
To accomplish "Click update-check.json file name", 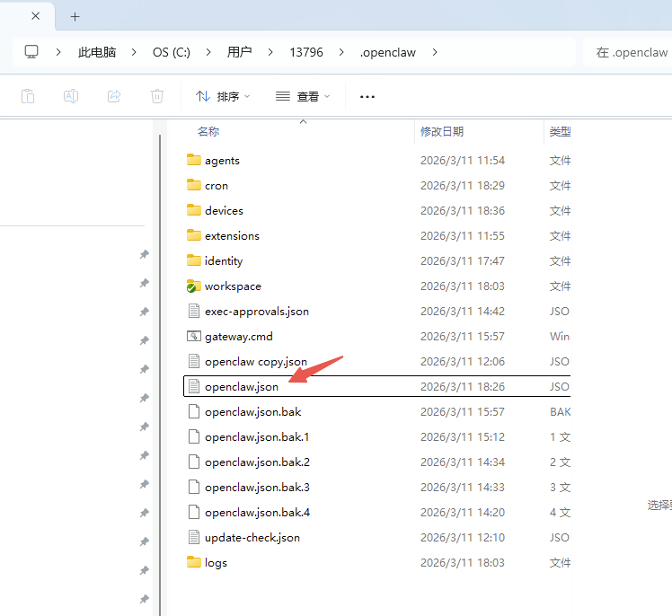I will (x=252, y=538).
